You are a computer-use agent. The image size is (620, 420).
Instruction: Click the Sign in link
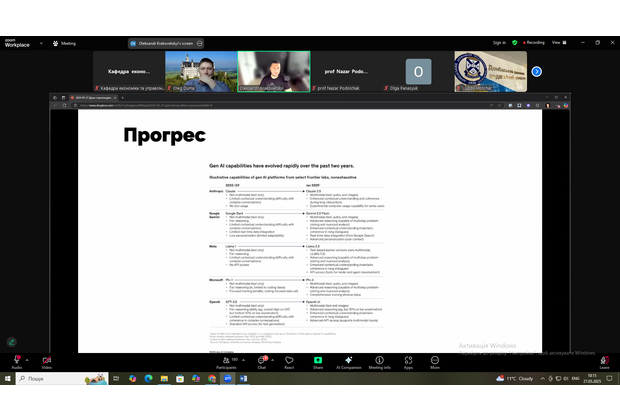pos(499,43)
